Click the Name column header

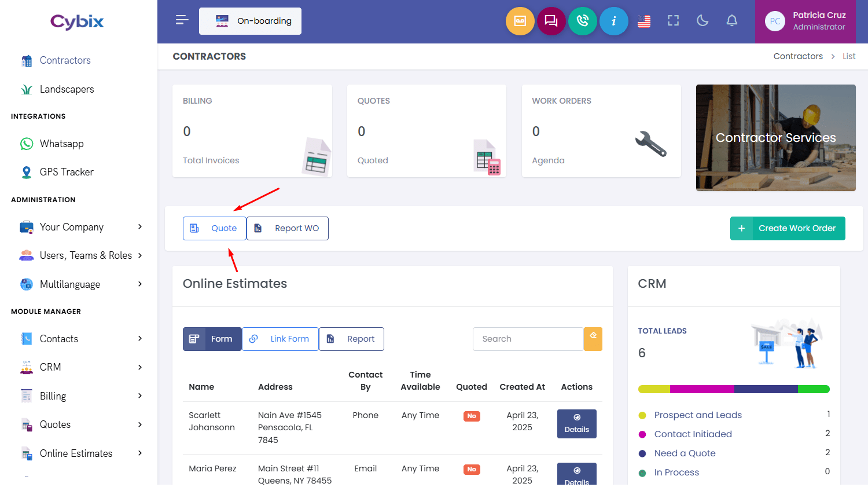[201, 387]
